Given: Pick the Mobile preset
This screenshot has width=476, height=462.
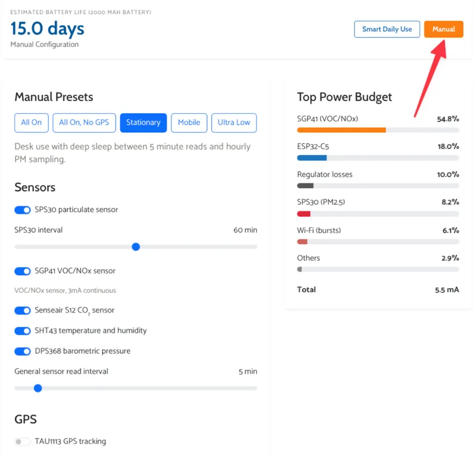Looking at the screenshot, I should pos(189,123).
